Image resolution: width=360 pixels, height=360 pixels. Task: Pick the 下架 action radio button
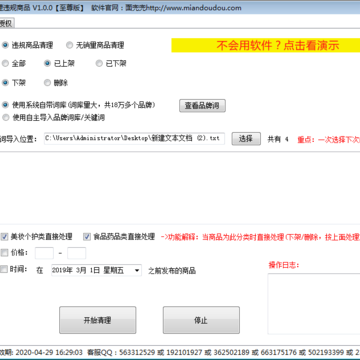point(5,83)
